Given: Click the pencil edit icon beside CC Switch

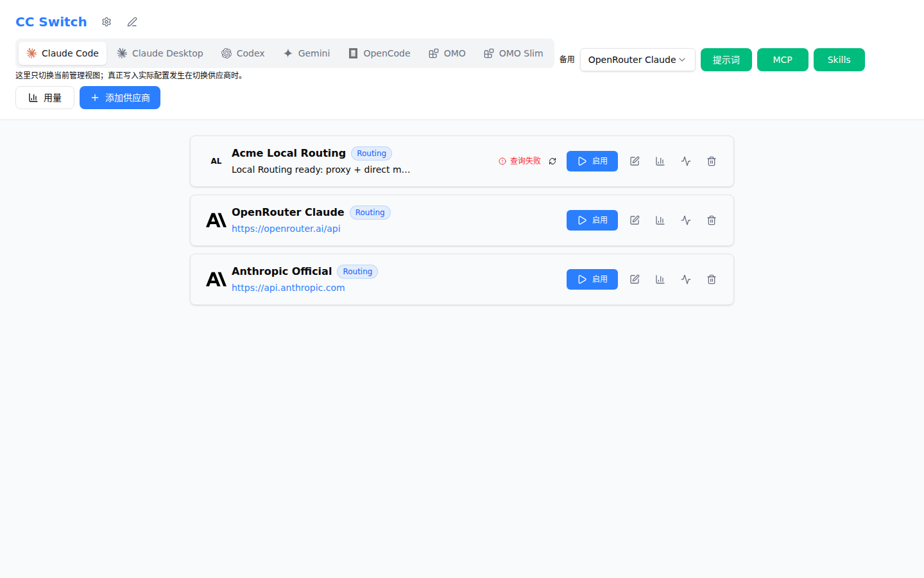Looking at the screenshot, I should (x=132, y=22).
